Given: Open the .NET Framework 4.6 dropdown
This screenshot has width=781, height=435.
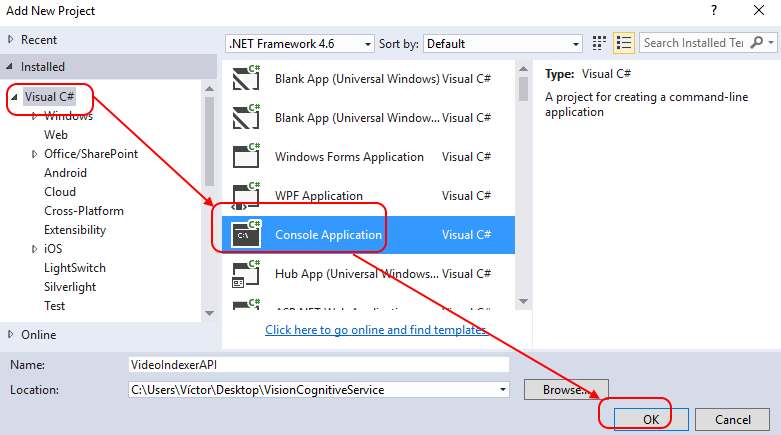Looking at the screenshot, I should tap(299, 44).
